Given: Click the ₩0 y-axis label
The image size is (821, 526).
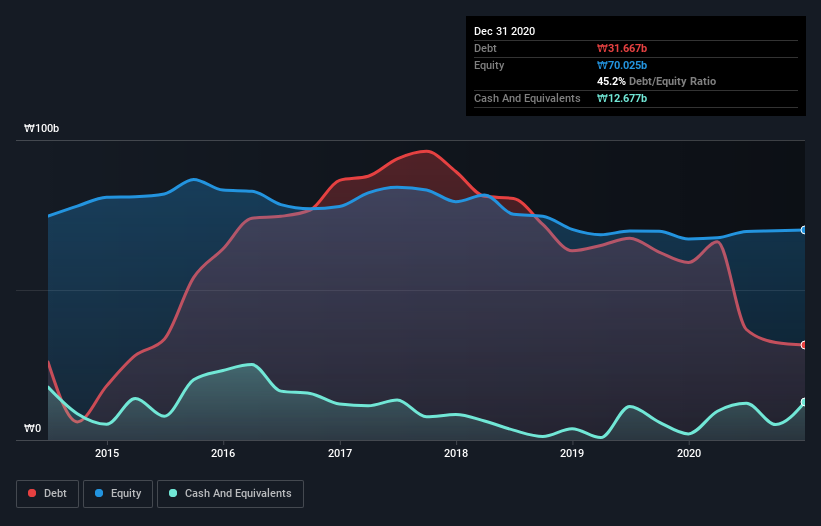Looking at the screenshot, I should pyautogui.click(x=32, y=428).
